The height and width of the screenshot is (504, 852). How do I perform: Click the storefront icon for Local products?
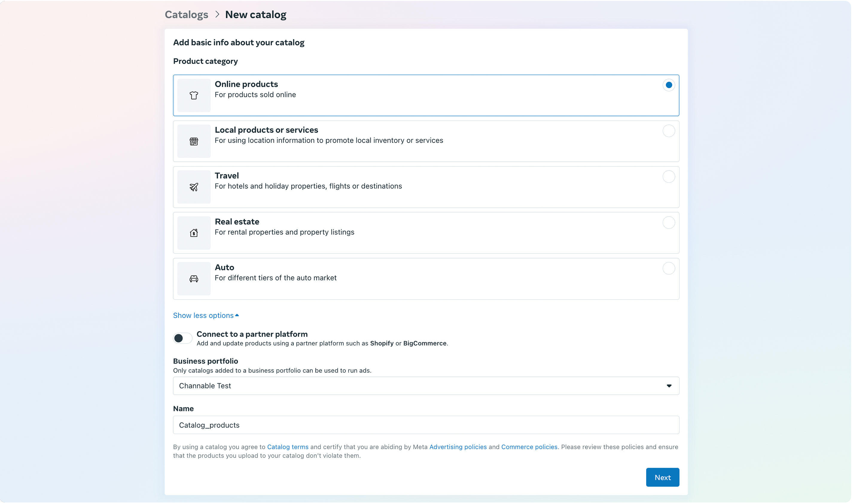pyautogui.click(x=193, y=141)
